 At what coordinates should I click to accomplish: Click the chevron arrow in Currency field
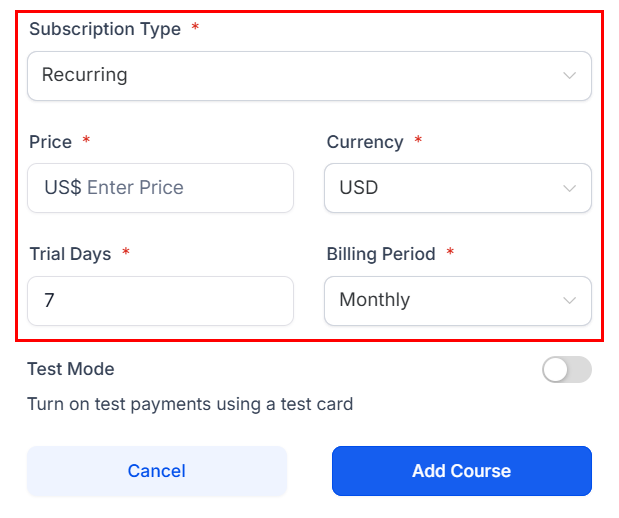(x=569, y=188)
